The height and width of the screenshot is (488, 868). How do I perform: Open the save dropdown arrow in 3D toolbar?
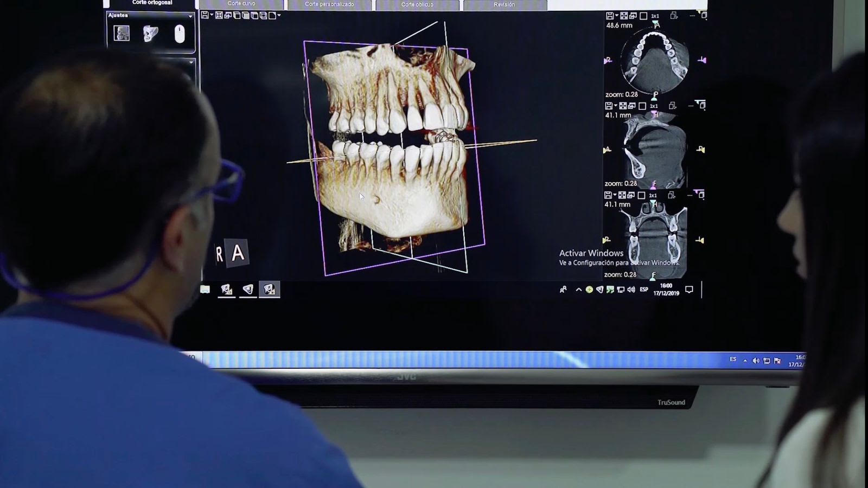coord(212,15)
